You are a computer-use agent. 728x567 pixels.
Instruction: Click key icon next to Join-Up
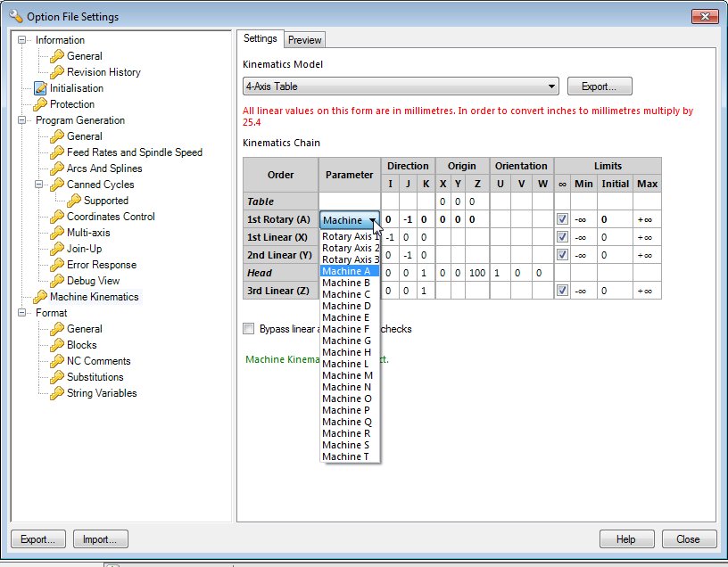(x=57, y=249)
